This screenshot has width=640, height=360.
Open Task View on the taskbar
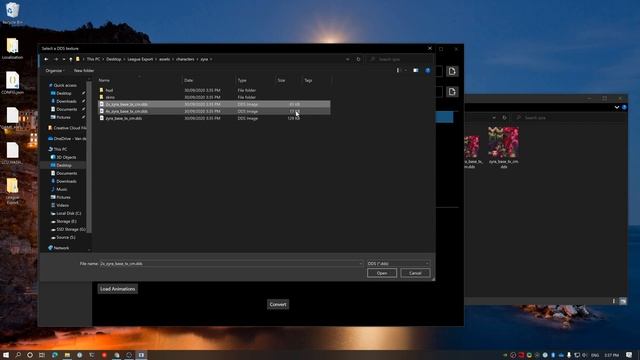pos(42,355)
